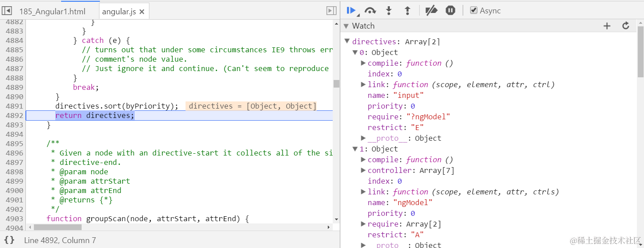This screenshot has width=644, height=248.
Task: Pretty print the source with braces icon
Action: 9,240
